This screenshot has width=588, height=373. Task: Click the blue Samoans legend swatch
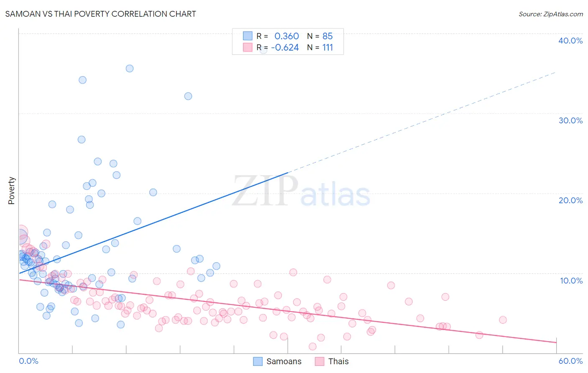258,361
